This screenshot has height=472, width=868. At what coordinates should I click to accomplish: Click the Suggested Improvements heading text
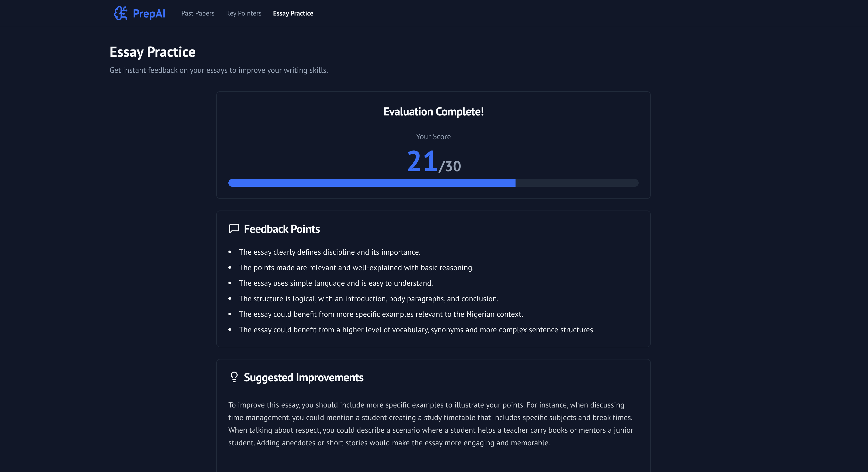(x=304, y=377)
